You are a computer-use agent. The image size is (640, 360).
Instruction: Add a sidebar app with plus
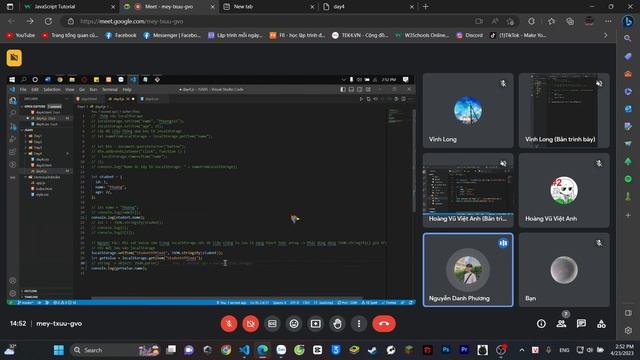click(628, 215)
